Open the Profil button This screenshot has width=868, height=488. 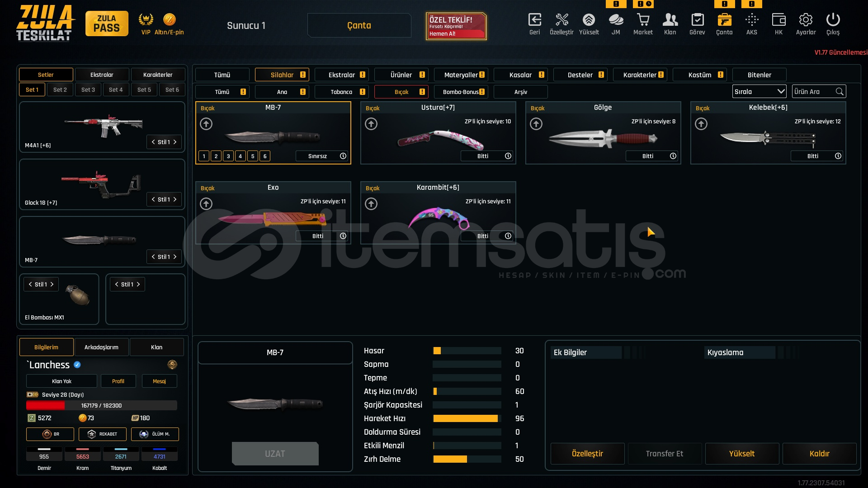coord(118,381)
